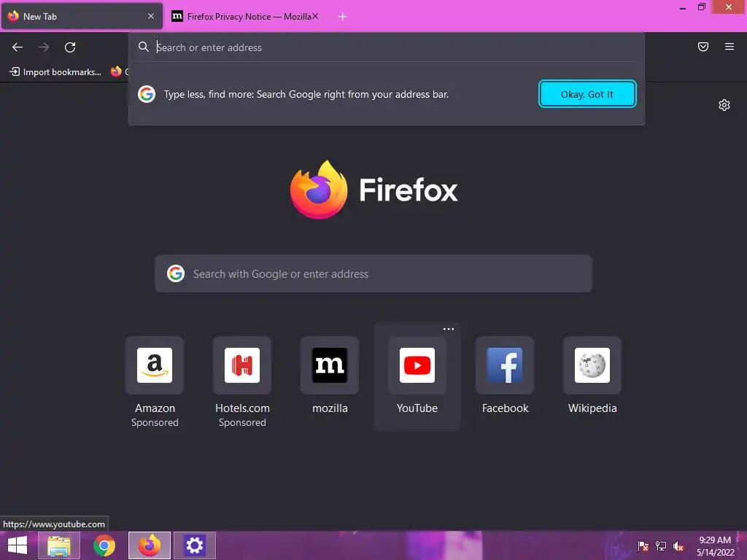Go back with the back arrow
747x560 pixels.
coord(18,47)
